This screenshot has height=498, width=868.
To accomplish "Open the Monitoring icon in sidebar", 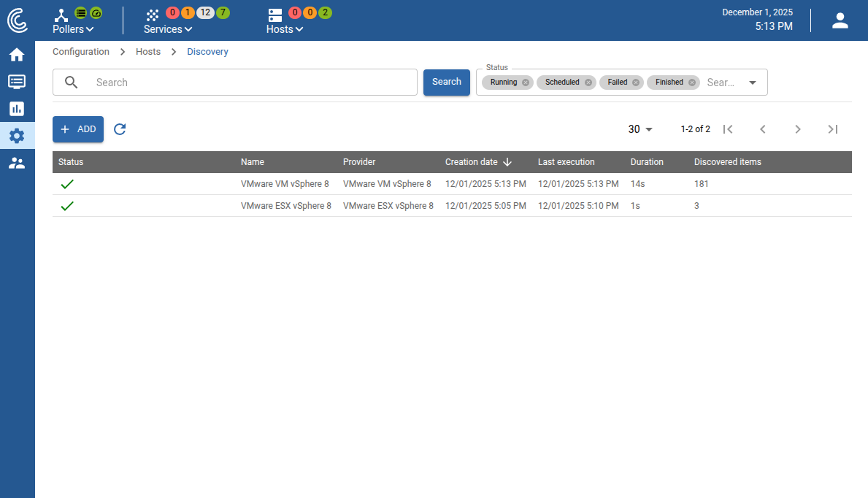I will click(x=17, y=82).
